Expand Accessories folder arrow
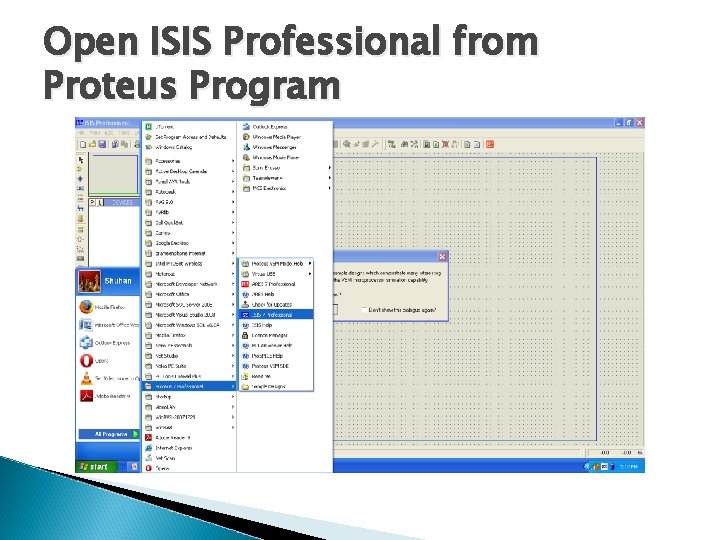 (233, 161)
